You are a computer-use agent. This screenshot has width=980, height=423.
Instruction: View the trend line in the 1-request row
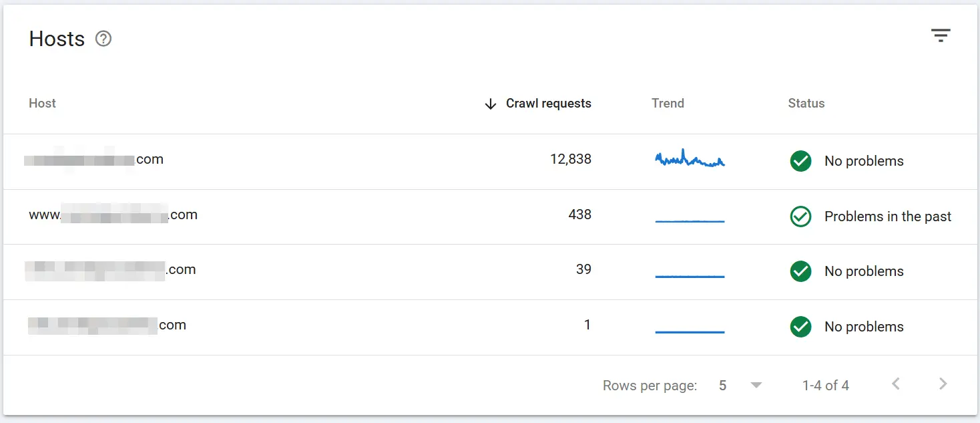690,332
